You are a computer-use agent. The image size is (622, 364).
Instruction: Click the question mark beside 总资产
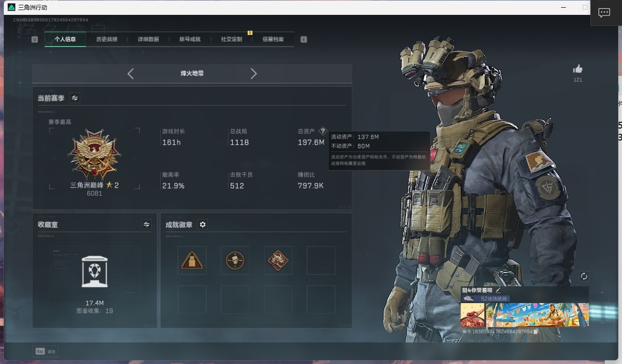tap(323, 131)
